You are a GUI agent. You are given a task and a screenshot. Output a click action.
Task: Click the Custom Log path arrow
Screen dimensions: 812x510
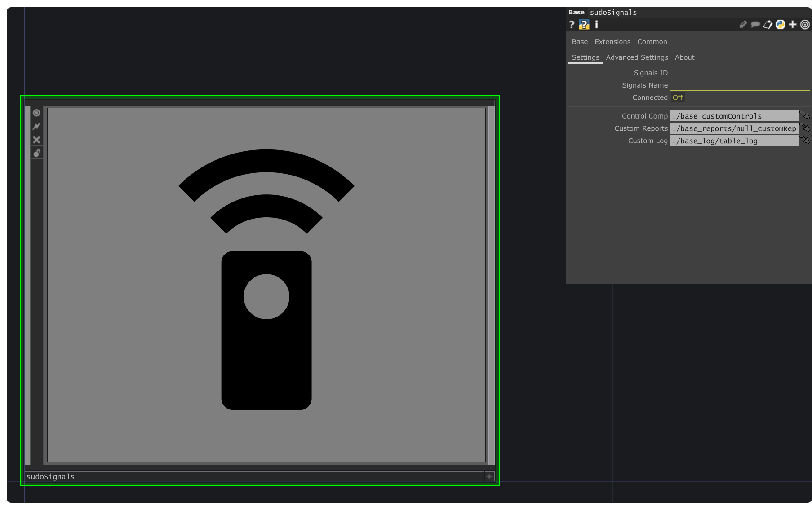pos(805,141)
